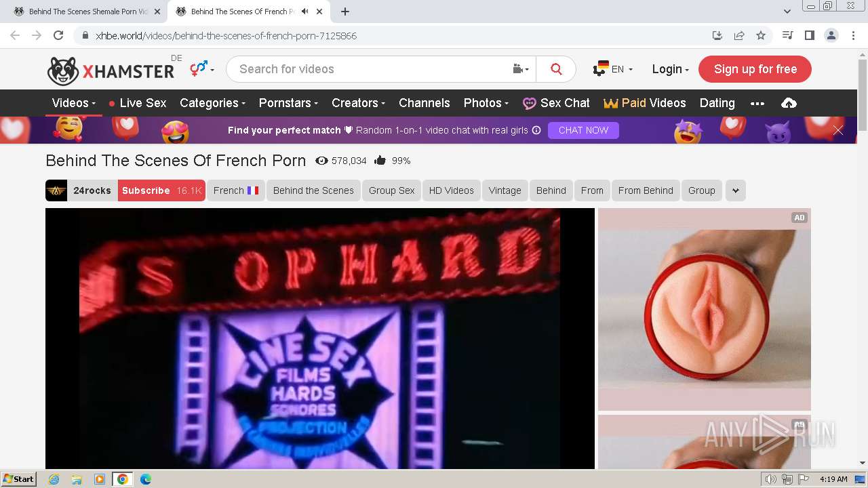Open the 24rocks channel link
This screenshot has width=868, height=488.
(92, 190)
